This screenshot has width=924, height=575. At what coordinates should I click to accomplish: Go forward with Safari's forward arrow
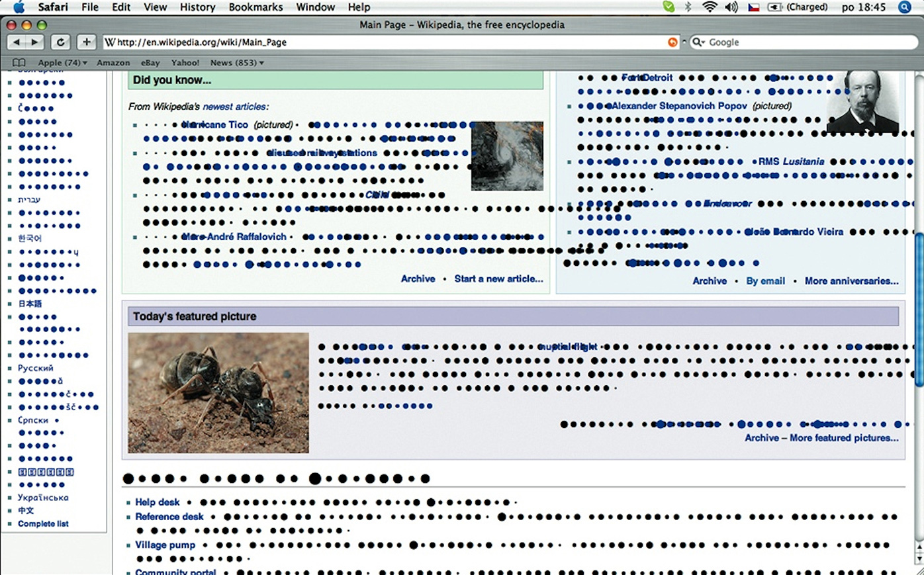click(x=35, y=42)
